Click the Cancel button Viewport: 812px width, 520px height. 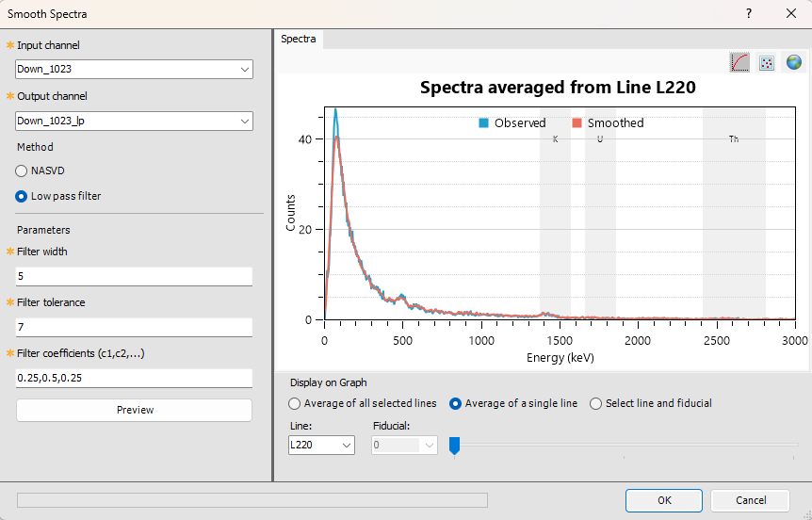point(750,500)
